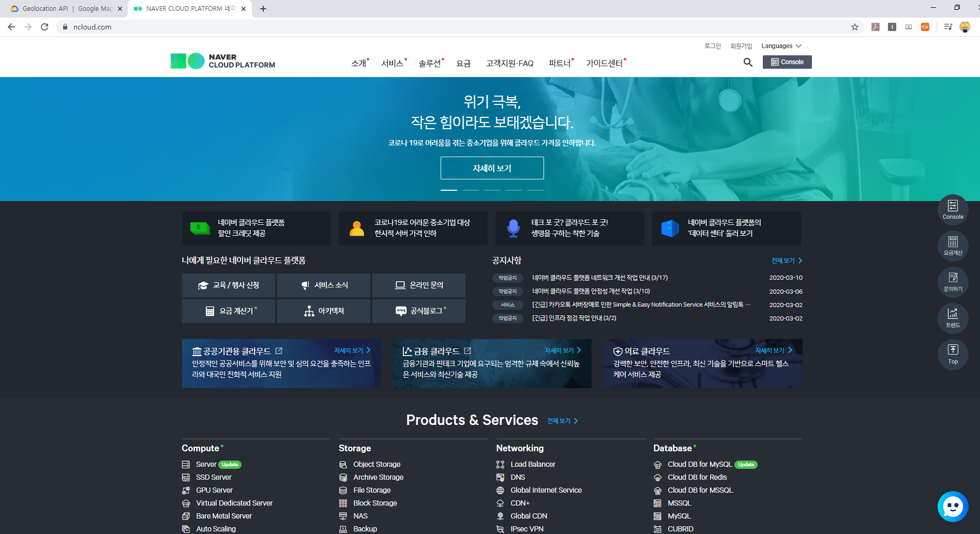Screen dimensions: 980x534
Task: Open the external link icon next to 공공기관용 클라우드
Action: click(279, 350)
